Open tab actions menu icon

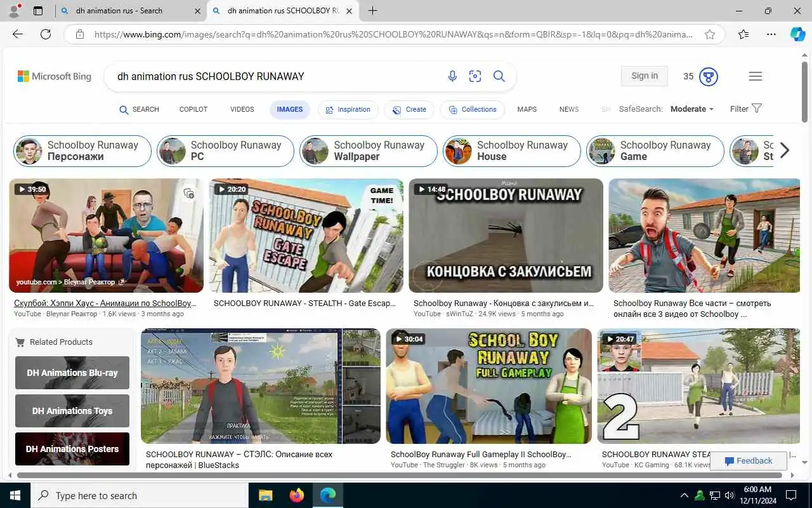38,11
